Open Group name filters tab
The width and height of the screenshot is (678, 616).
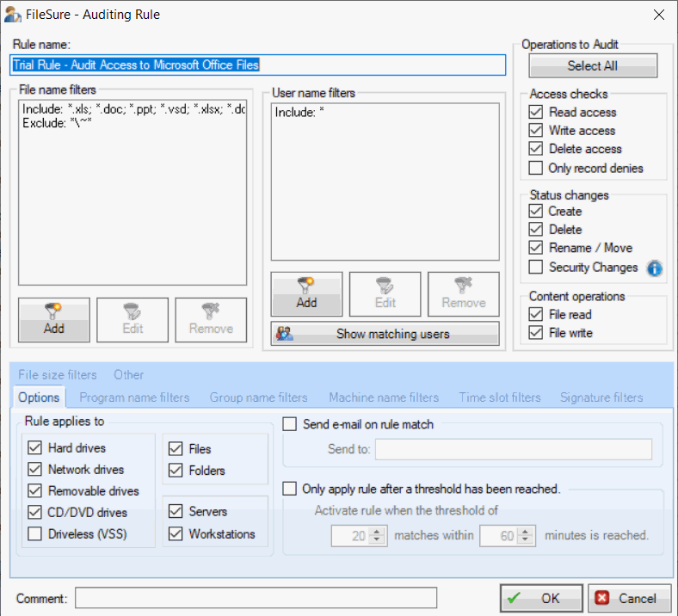point(259,397)
